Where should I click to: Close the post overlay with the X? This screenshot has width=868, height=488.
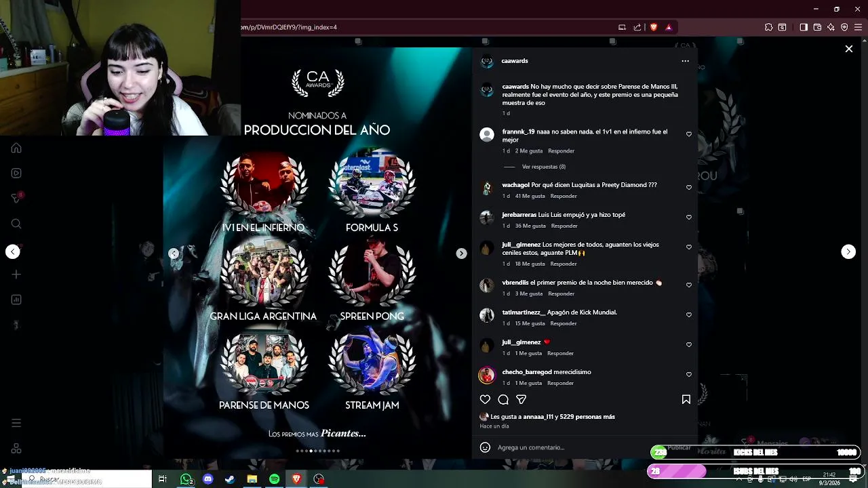coord(848,49)
